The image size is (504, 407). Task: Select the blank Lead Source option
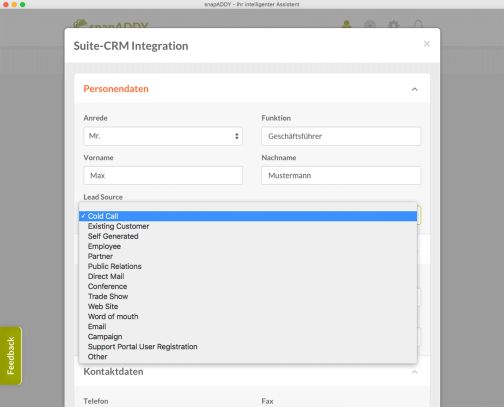tap(248, 207)
